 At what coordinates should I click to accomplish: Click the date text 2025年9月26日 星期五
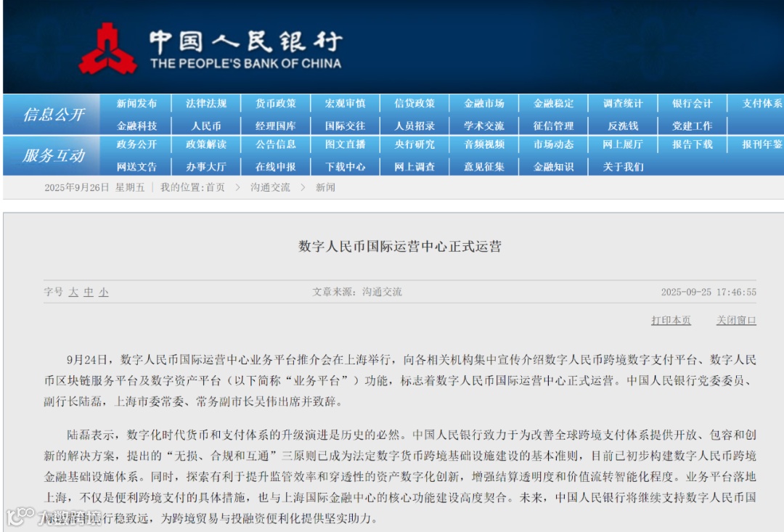tap(94, 187)
